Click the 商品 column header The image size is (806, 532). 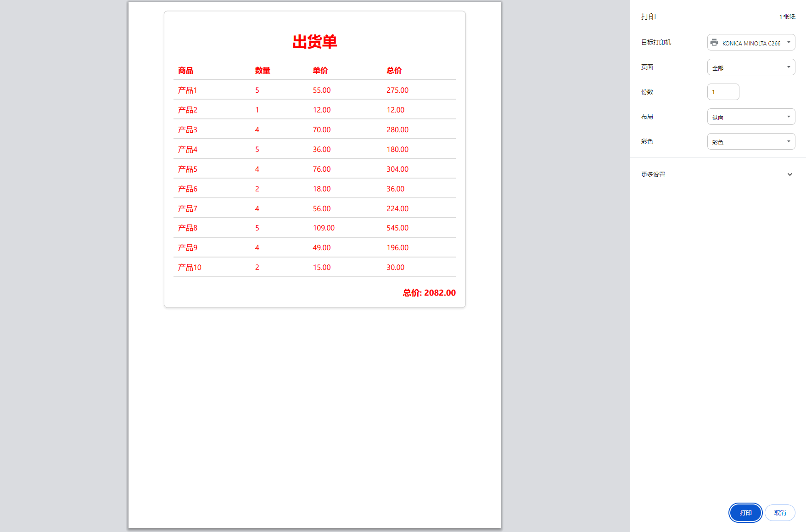point(186,70)
